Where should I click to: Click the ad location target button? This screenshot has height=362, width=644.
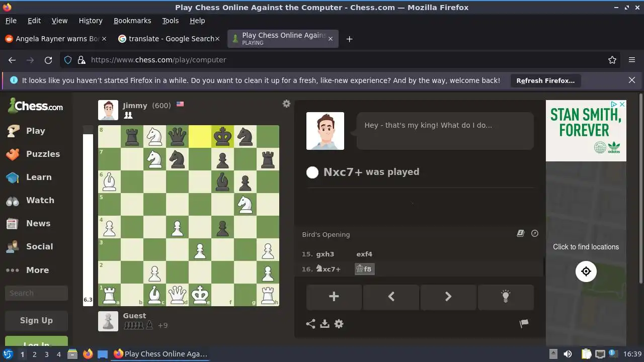(x=586, y=271)
